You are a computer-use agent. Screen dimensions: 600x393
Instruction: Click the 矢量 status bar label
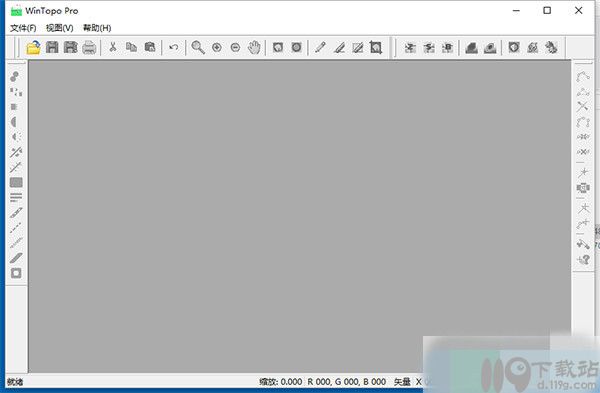[402, 382]
